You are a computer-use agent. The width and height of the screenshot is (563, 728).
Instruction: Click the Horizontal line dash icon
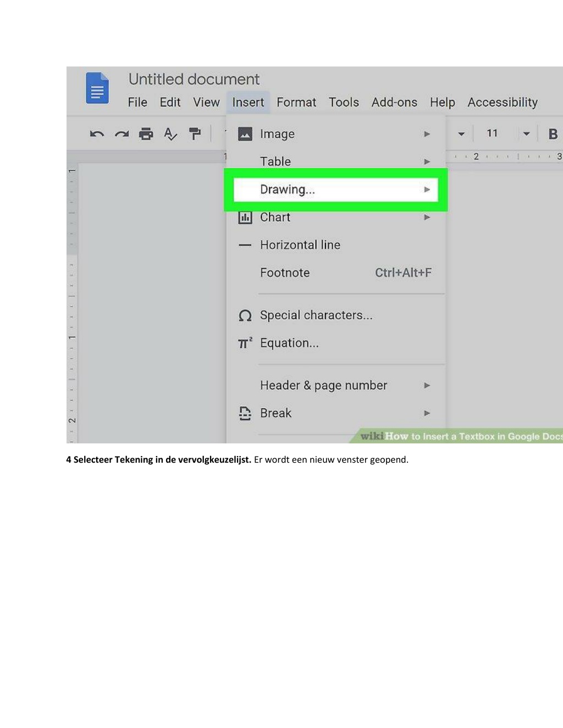pos(245,245)
